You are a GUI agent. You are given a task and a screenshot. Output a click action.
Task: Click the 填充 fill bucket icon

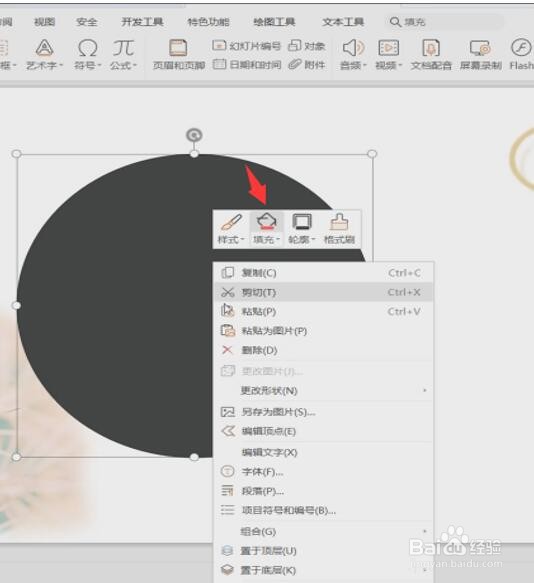point(267,222)
